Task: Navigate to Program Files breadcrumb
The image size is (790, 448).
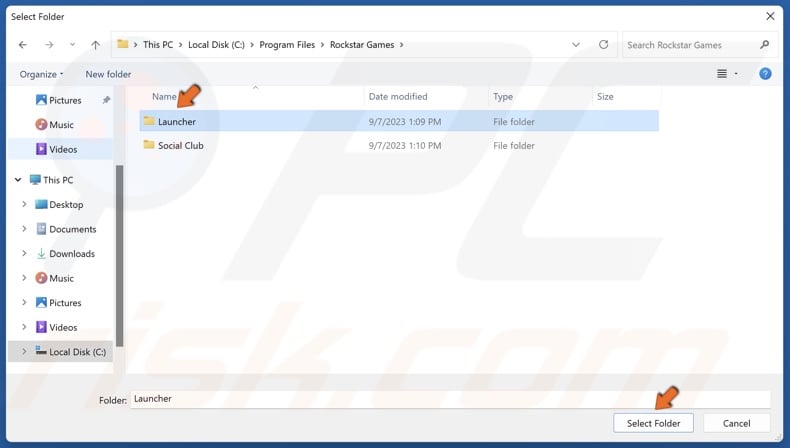Action: click(x=287, y=45)
